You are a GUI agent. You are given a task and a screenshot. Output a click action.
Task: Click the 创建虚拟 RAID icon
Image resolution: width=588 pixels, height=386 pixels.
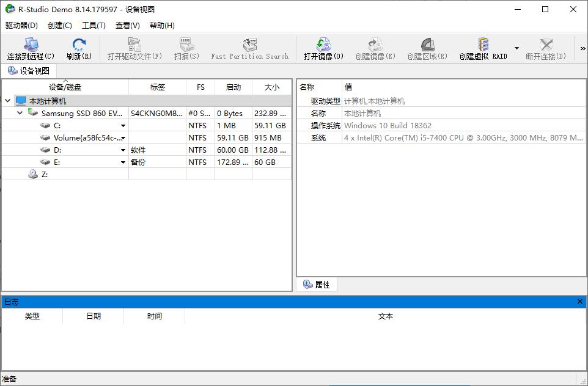(483, 44)
